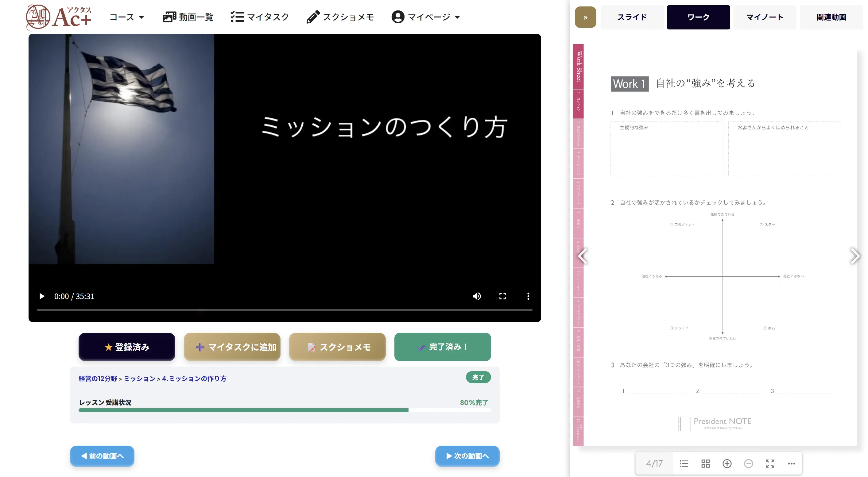Switch to the スライド tab

click(x=632, y=17)
